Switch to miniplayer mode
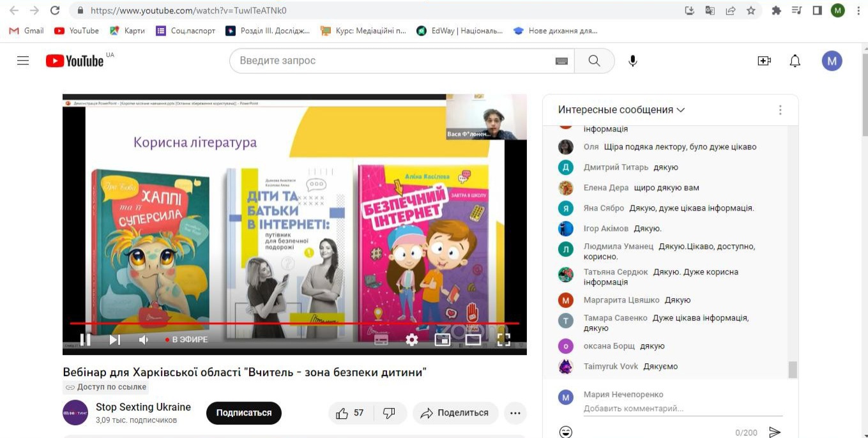868x438 pixels. (x=443, y=340)
